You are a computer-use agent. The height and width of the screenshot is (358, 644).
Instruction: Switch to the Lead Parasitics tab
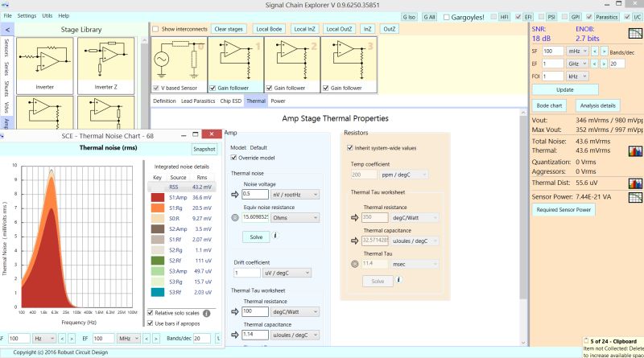pos(198,101)
